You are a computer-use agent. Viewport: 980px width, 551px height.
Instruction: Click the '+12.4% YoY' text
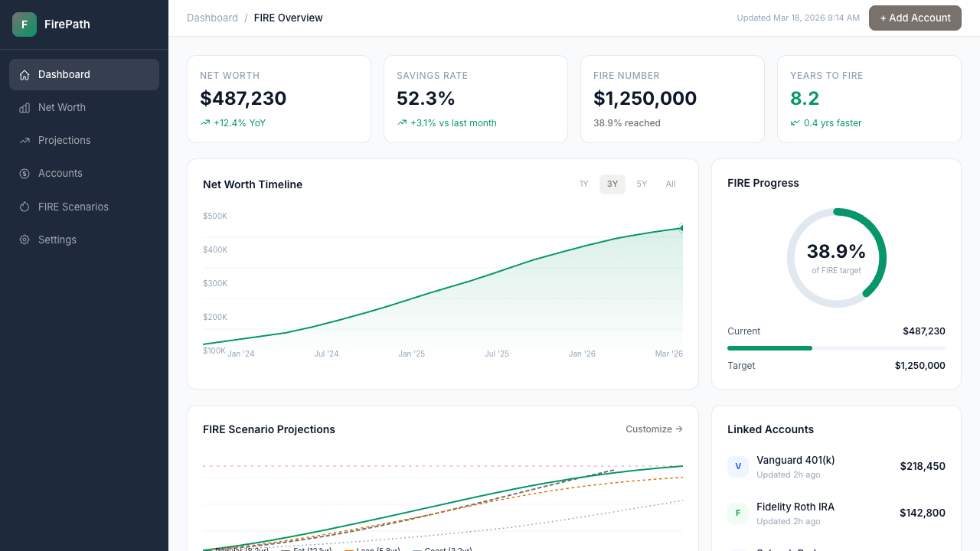(240, 122)
